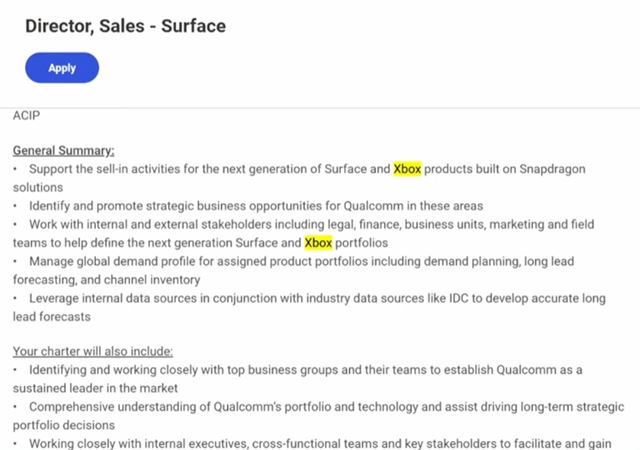Click the highlighted Xbox word before 'products'

[x=407, y=169]
